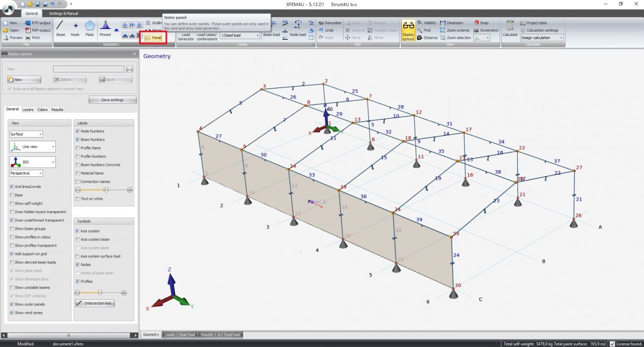The image size is (644, 347).
Task: Toggle Node Numbers label visibility
Action: coord(77,131)
